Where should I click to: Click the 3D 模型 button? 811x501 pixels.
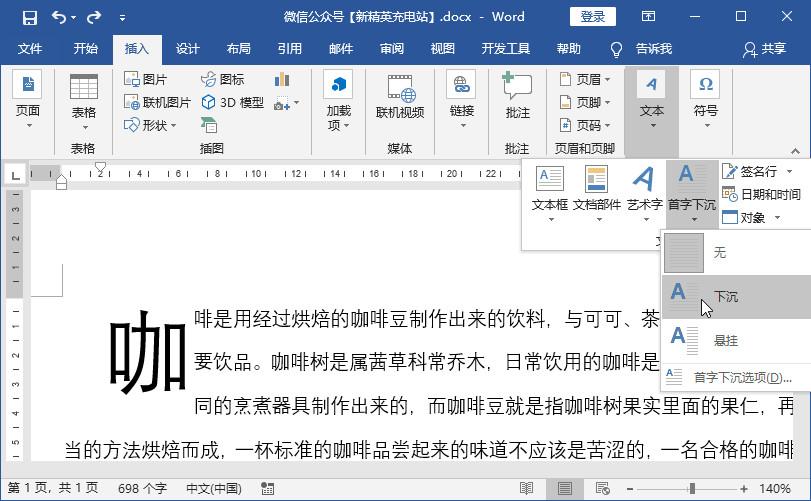pos(233,102)
